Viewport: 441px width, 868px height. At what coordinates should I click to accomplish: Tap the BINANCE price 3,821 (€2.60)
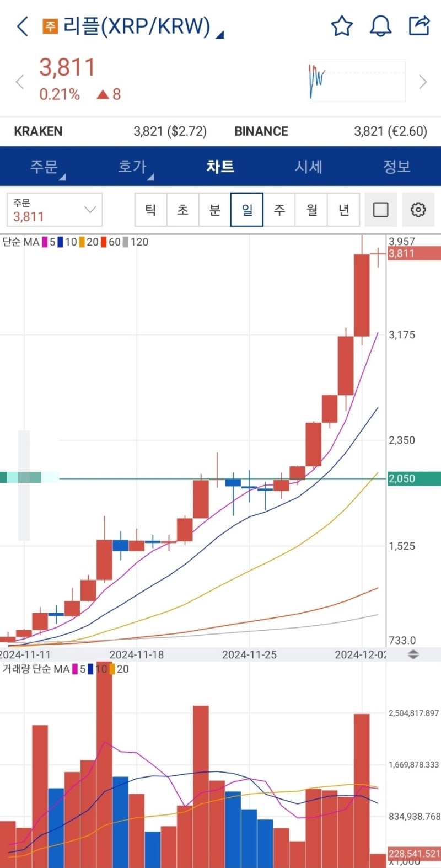click(x=390, y=131)
